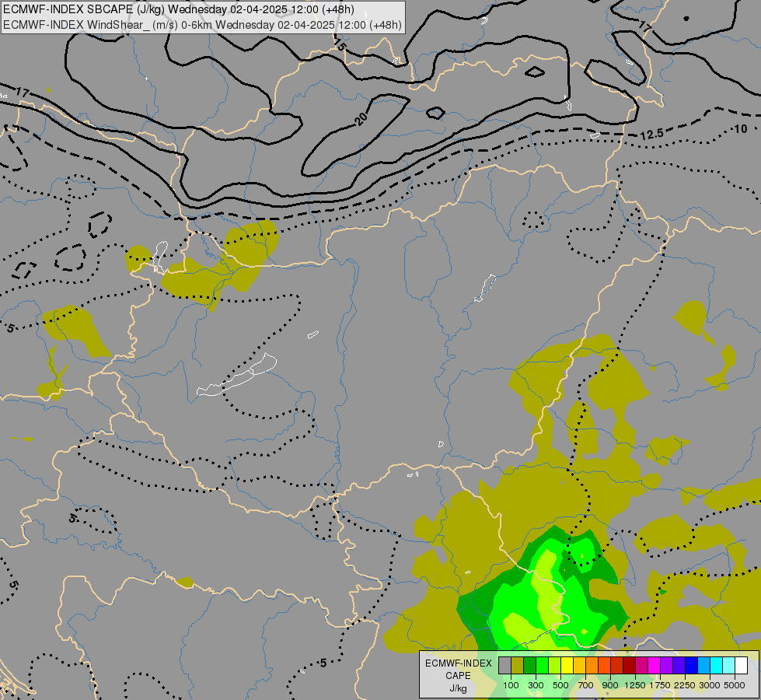Click the '12.5' dashed contour label
Screen dimensions: 761x700
(651, 135)
